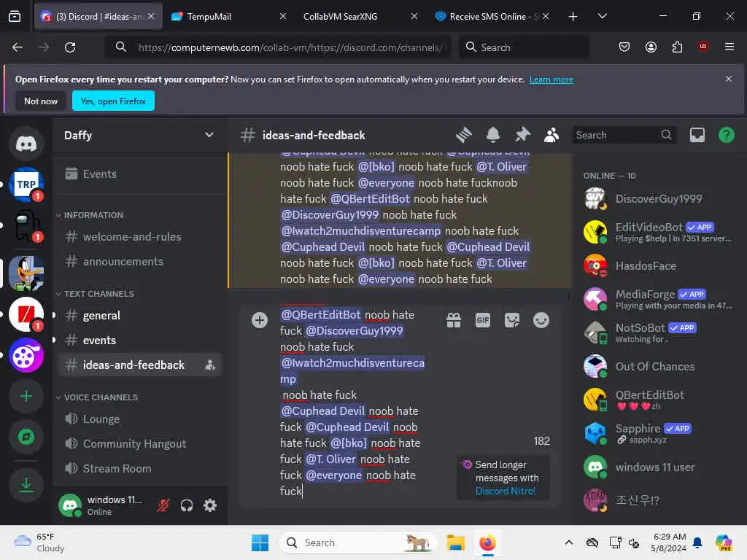Click Yes, open Firefox button
Screen dimensions: 747x560
[113, 101]
